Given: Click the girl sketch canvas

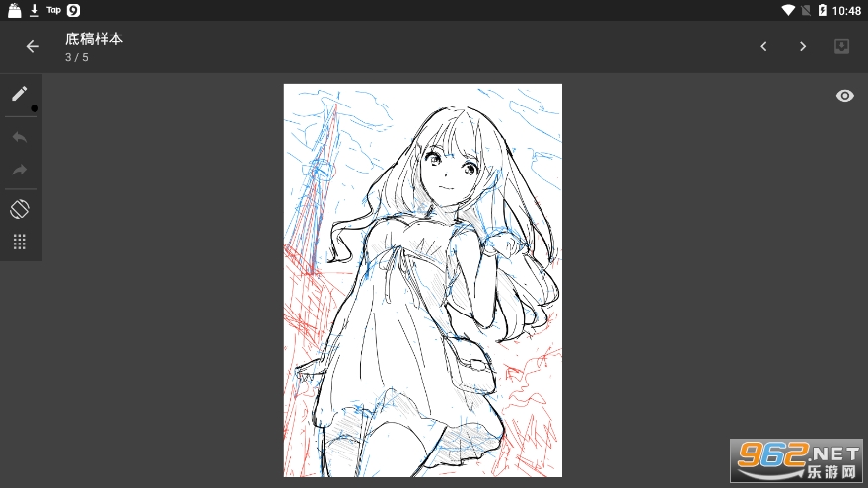Looking at the screenshot, I should pos(422,280).
